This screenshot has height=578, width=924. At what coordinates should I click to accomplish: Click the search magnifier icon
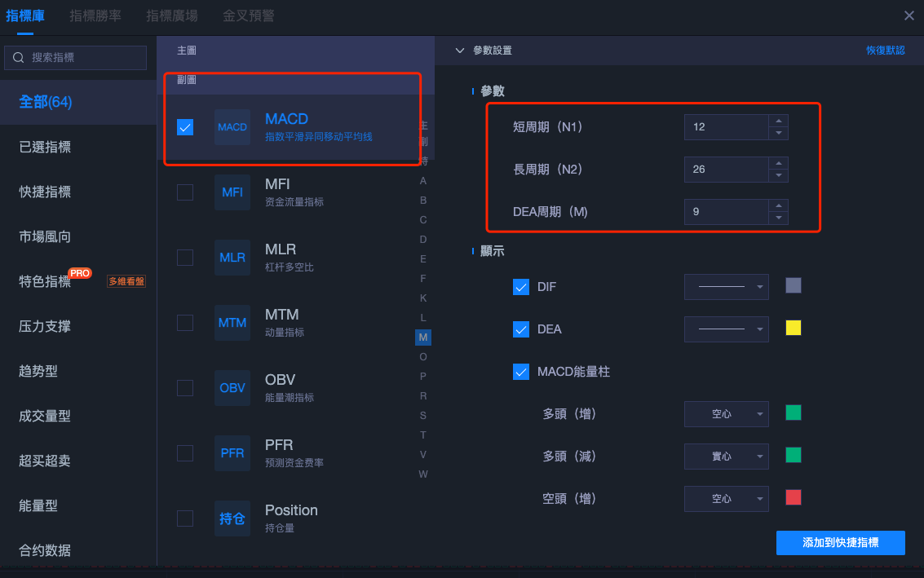[19, 58]
